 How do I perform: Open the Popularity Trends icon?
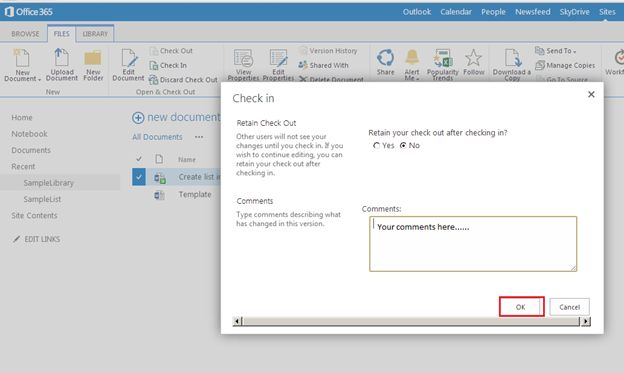[x=443, y=58]
